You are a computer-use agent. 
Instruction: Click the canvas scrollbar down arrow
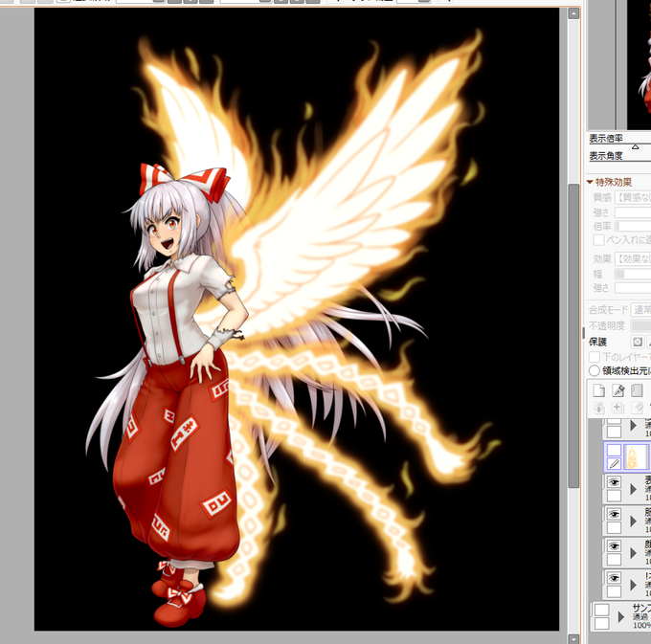pyautogui.click(x=573, y=639)
